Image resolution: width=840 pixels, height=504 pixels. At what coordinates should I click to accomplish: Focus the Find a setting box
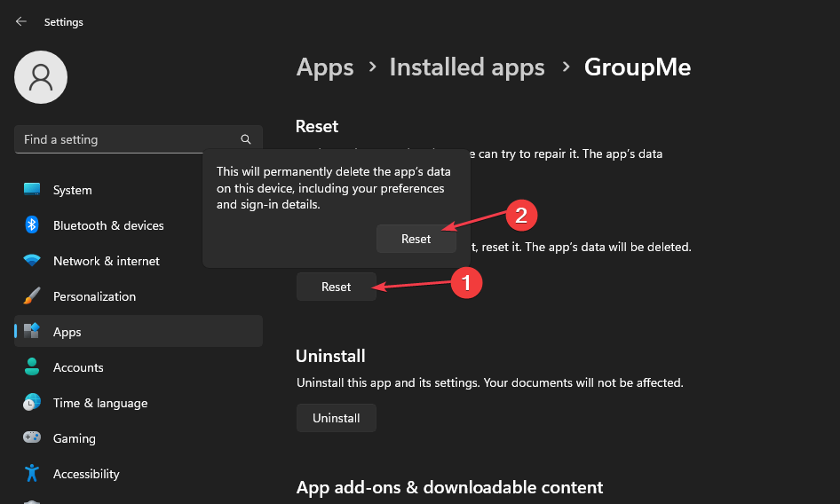point(139,139)
